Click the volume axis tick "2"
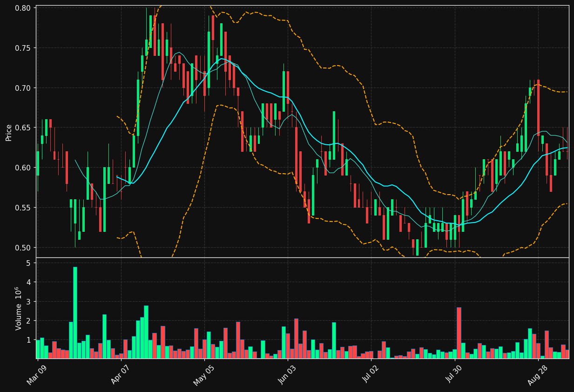Screen dimensions: 574x392 [28, 321]
